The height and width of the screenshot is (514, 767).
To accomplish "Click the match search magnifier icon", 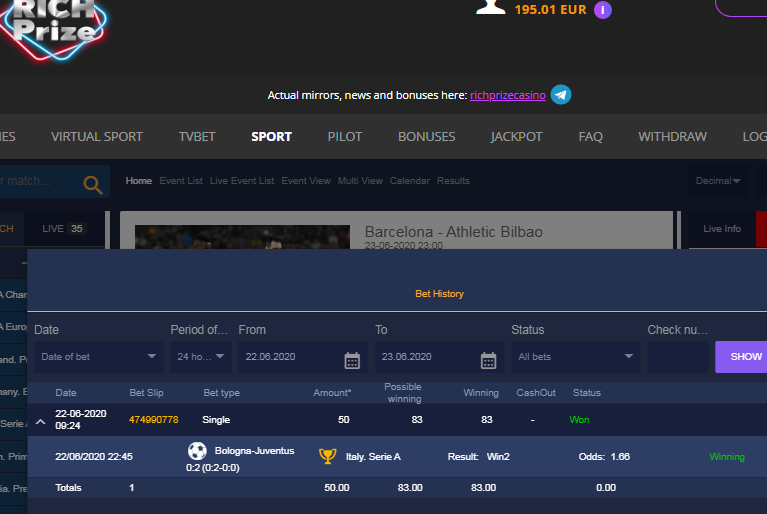I will (x=92, y=185).
